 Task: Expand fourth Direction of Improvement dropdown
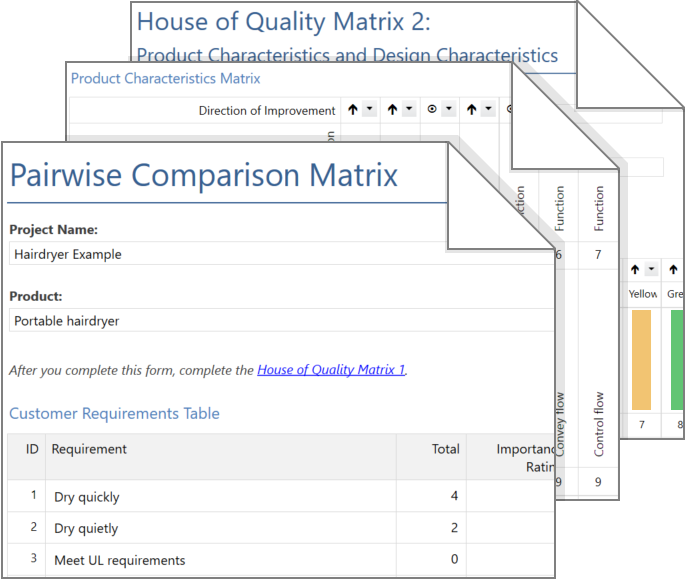[488, 109]
